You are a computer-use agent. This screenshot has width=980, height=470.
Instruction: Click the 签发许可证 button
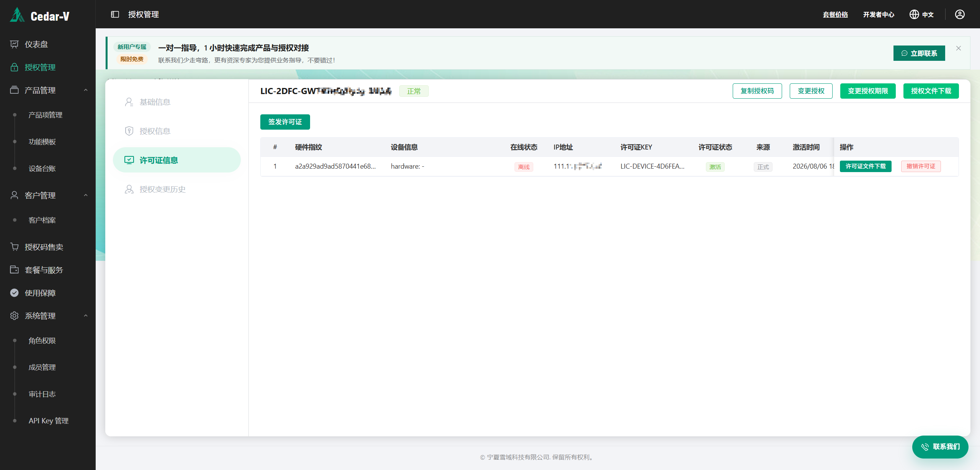click(285, 122)
